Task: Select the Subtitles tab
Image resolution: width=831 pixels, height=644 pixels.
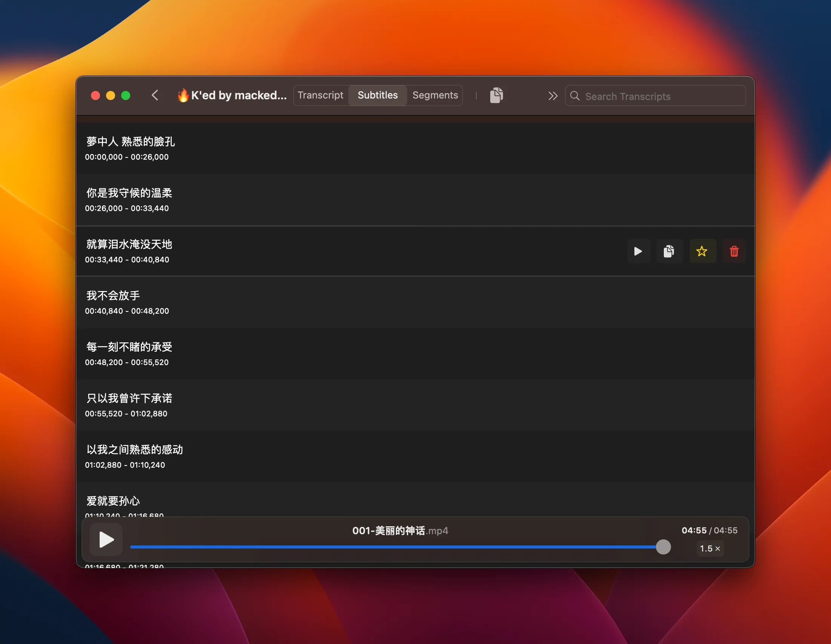Action: (x=377, y=95)
